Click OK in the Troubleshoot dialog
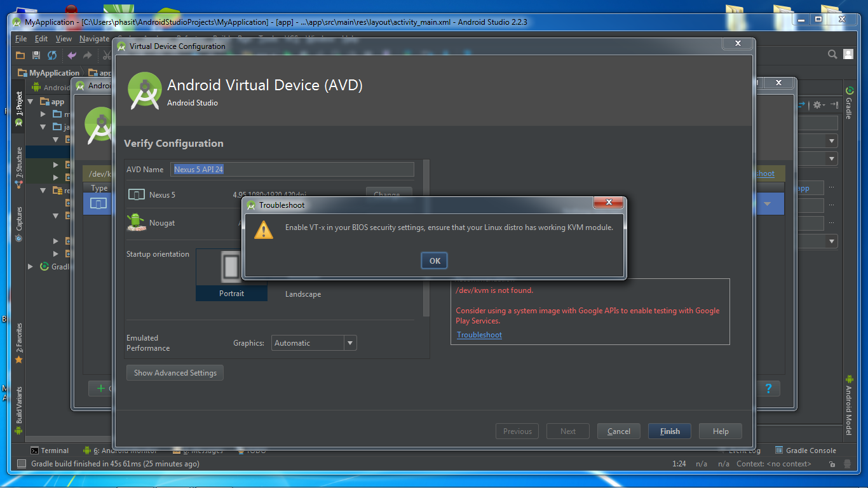 (435, 261)
